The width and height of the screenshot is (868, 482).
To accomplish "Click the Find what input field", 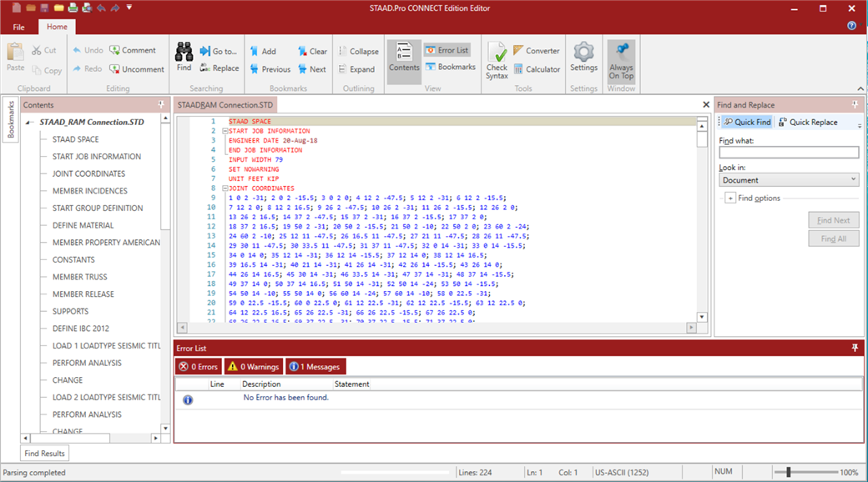I will coord(789,153).
